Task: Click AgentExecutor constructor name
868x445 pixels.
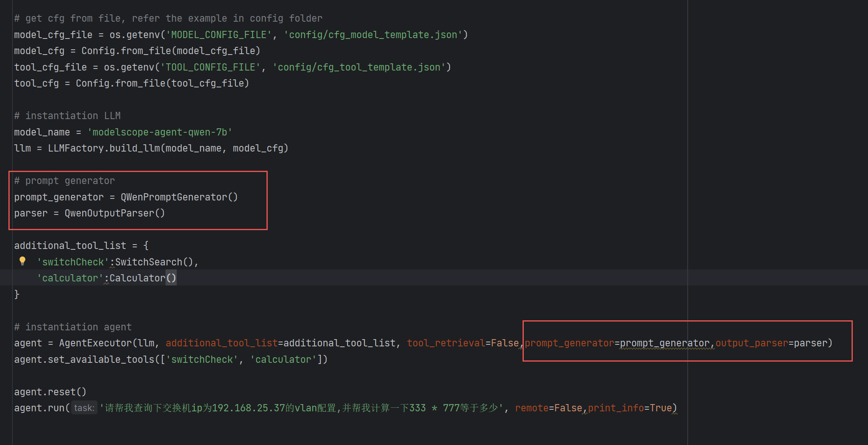Action: pyautogui.click(x=95, y=343)
